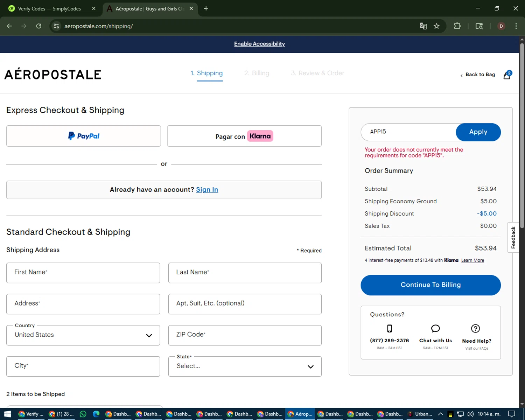The height and width of the screenshot is (420, 525).
Task: Switch to the Aérop... taskbar window
Action: click(300, 414)
